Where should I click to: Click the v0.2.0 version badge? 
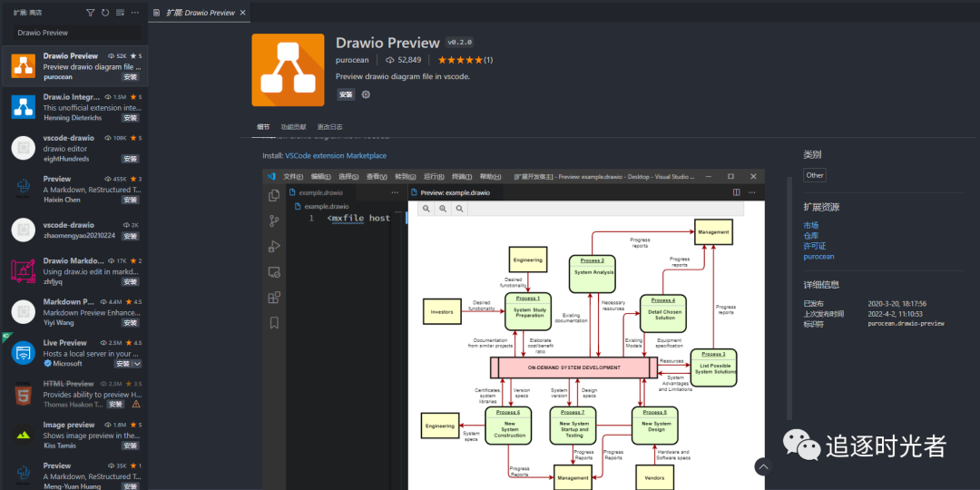click(x=459, y=43)
